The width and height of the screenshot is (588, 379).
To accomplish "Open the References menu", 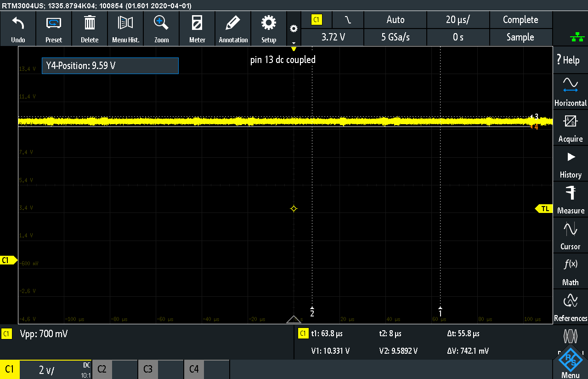I will point(570,307).
